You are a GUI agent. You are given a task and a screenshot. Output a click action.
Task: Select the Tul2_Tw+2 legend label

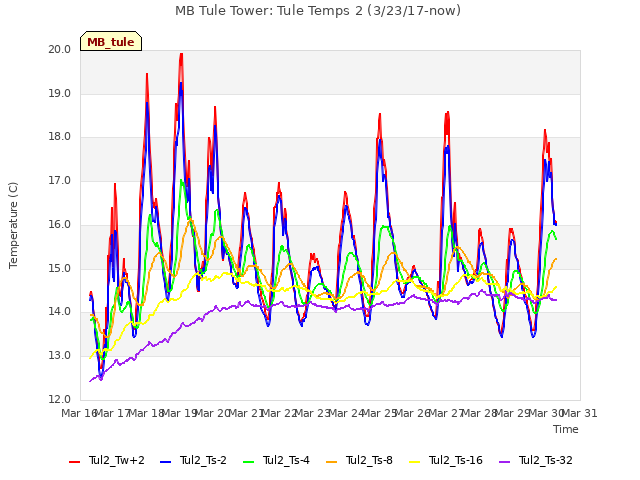coord(117,460)
